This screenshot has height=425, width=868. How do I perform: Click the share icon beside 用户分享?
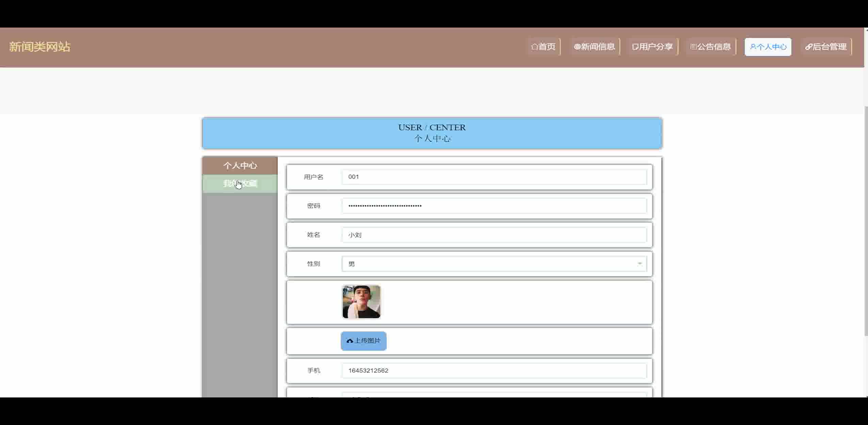tap(635, 47)
